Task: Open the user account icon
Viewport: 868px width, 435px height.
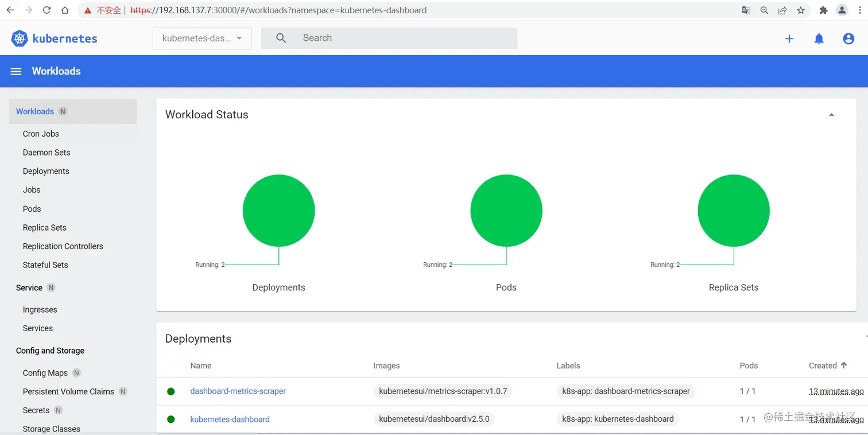Action: pyautogui.click(x=848, y=38)
